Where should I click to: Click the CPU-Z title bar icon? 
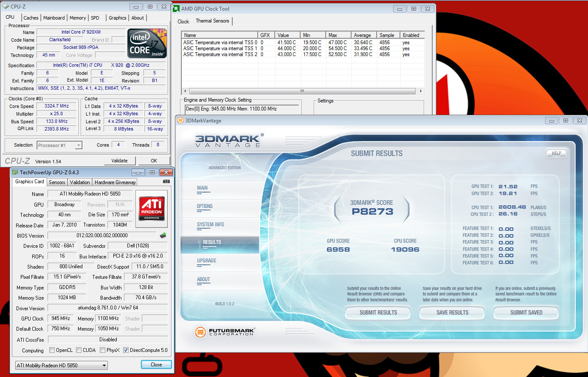click(6, 6)
